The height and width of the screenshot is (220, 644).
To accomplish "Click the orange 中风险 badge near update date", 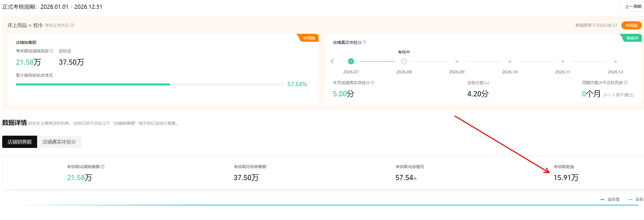I will coord(631,25).
